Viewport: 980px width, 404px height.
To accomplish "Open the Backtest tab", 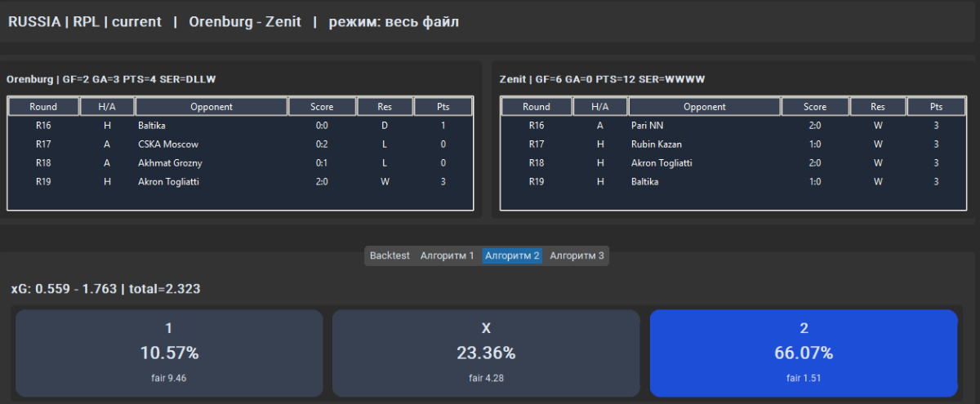I will click(390, 255).
